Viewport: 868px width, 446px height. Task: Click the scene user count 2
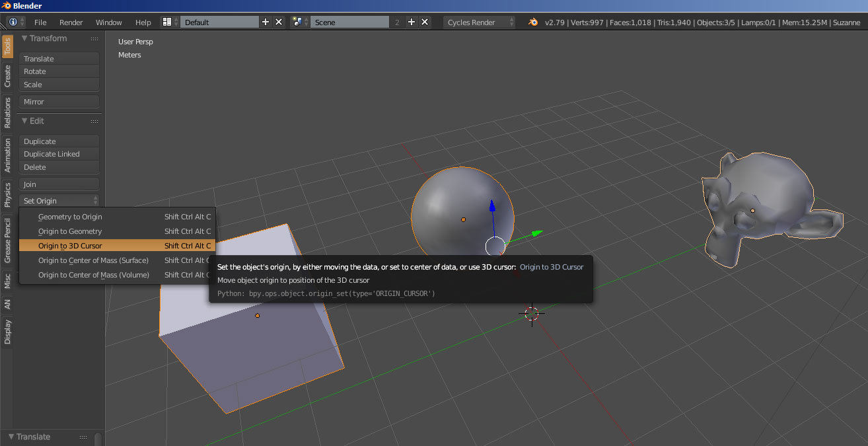[x=397, y=22]
